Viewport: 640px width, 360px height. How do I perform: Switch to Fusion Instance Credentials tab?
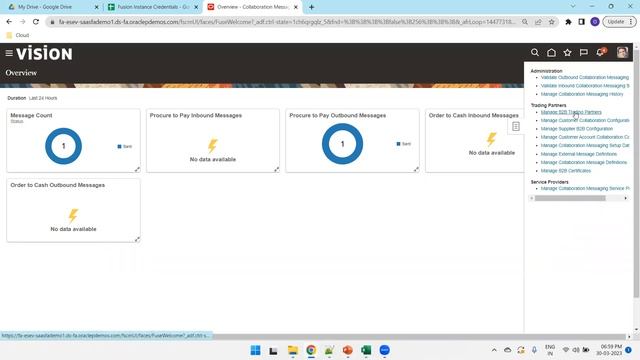tap(153, 7)
